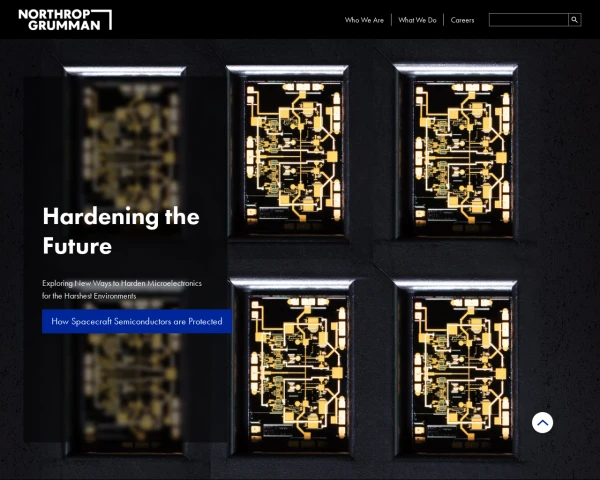Open the What We Do menu

point(417,20)
